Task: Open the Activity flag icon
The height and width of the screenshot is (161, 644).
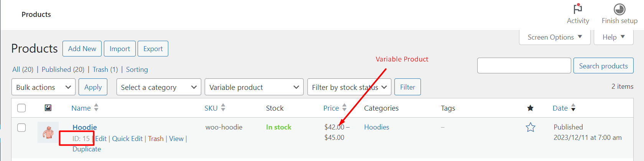Action: (x=578, y=9)
